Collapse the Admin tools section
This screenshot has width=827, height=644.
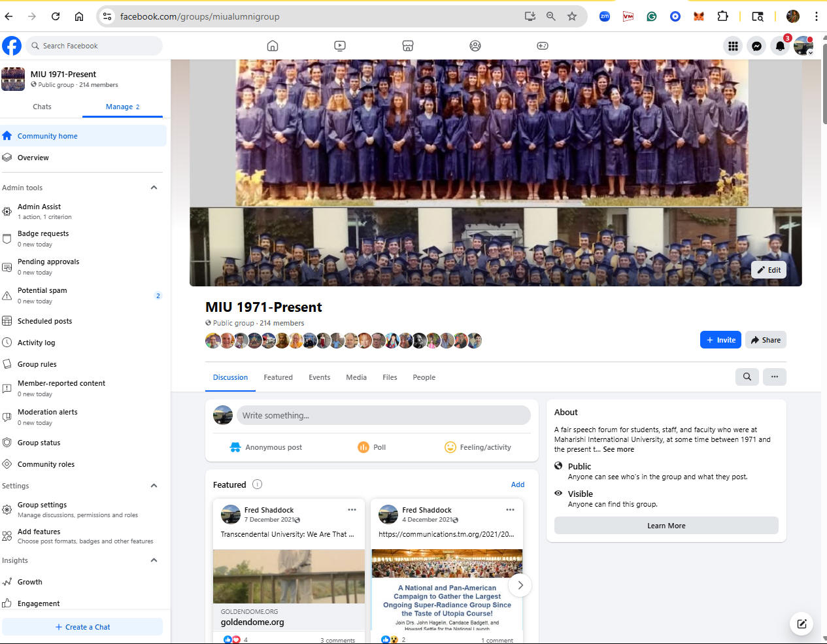(154, 188)
